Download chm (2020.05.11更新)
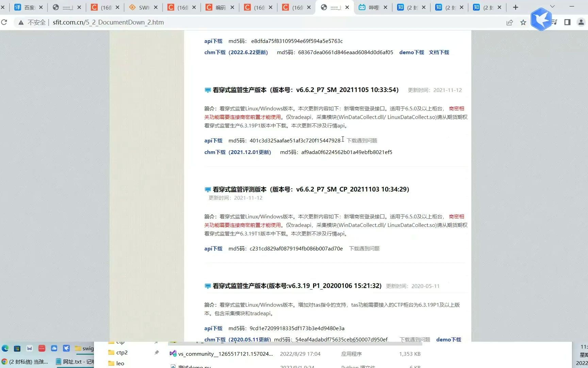 238,339
